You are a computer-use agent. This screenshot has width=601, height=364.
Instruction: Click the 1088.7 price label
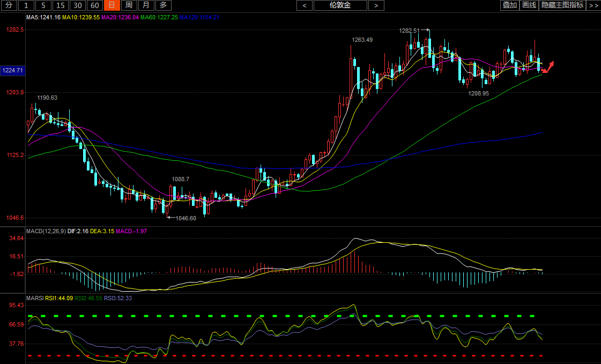pos(181,179)
